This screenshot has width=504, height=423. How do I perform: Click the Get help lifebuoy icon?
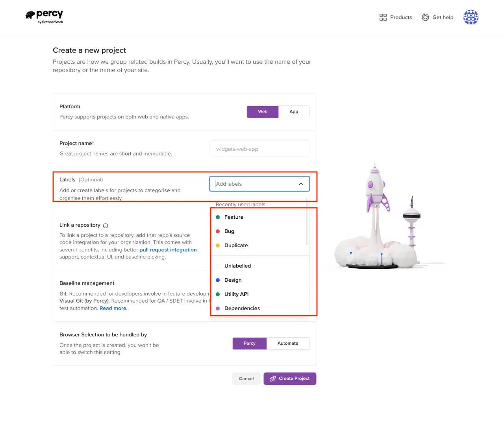pos(425,17)
